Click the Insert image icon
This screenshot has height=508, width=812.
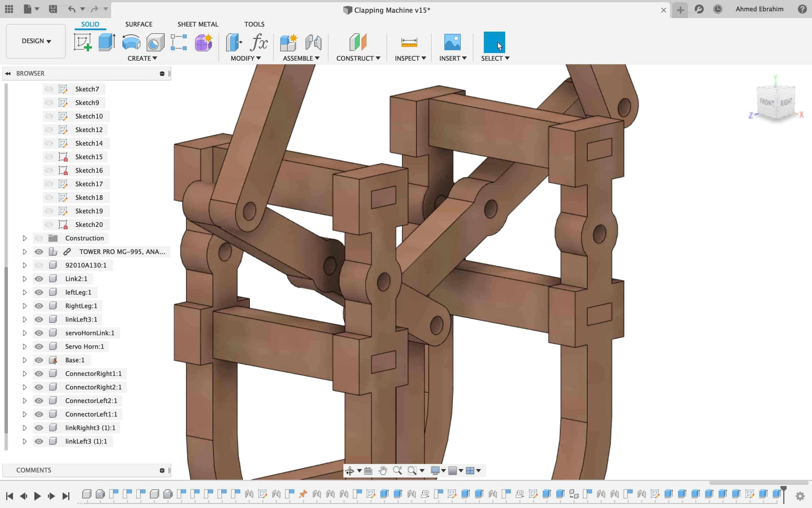point(452,42)
